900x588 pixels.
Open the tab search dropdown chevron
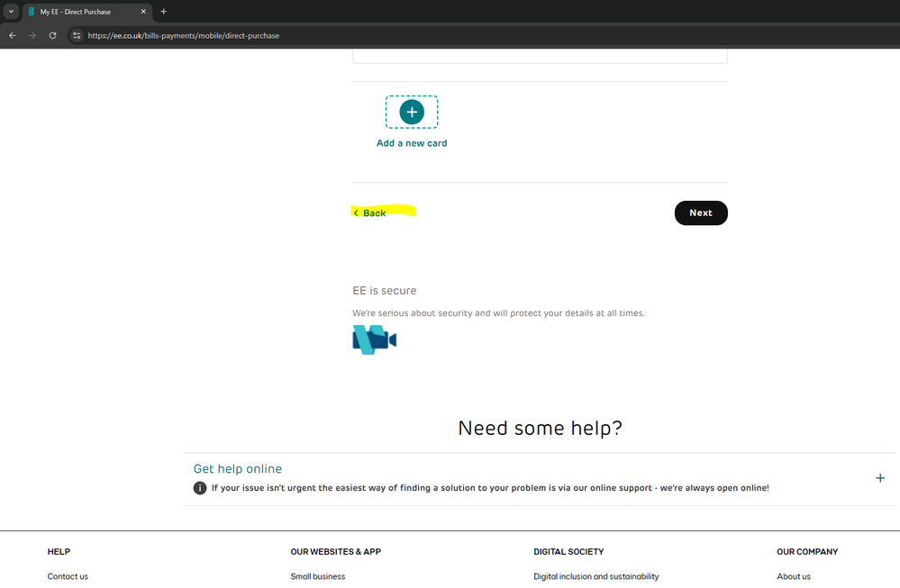(12, 12)
